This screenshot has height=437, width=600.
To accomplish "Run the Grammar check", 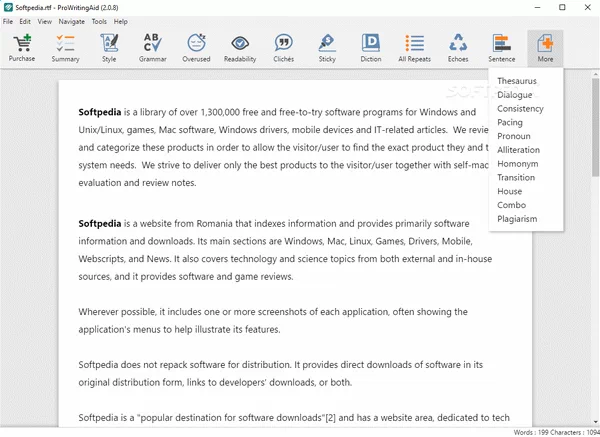I will coord(153,48).
